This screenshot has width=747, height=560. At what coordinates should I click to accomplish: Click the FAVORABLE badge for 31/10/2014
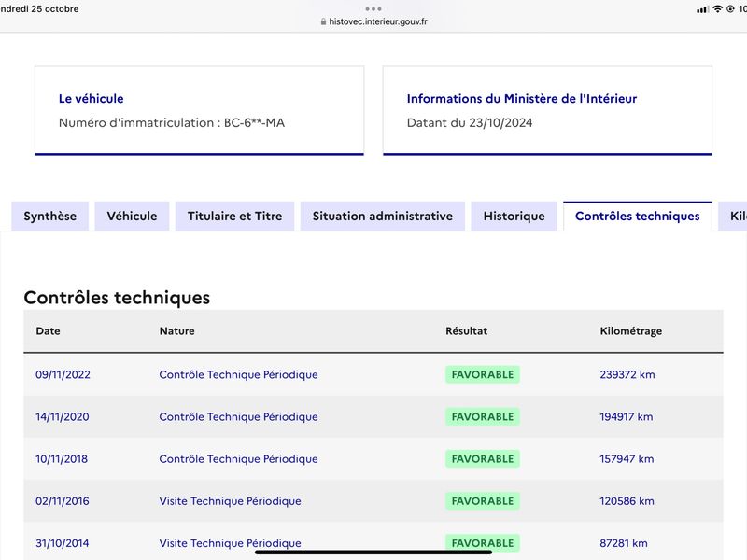(x=483, y=543)
